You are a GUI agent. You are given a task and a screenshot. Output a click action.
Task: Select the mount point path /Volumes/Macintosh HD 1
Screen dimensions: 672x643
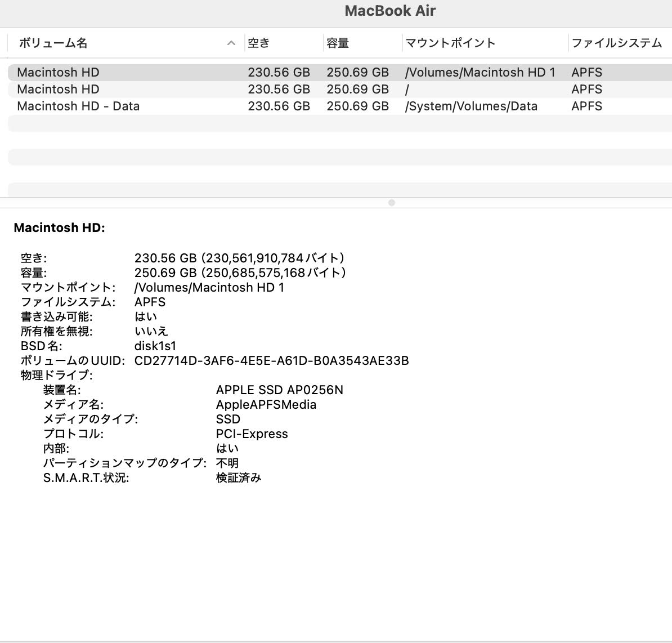point(209,287)
